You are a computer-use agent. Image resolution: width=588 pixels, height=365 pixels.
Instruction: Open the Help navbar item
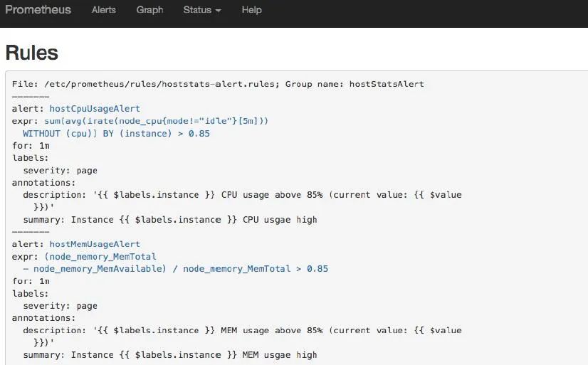click(x=251, y=10)
